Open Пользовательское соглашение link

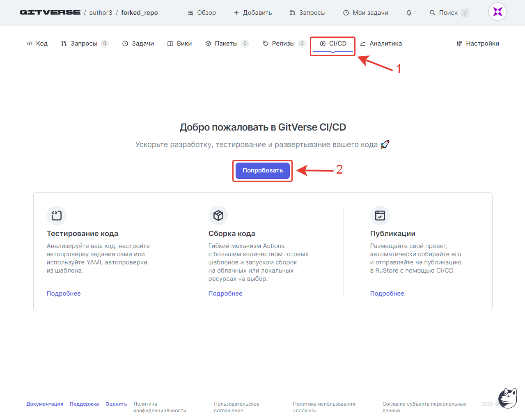click(236, 407)
